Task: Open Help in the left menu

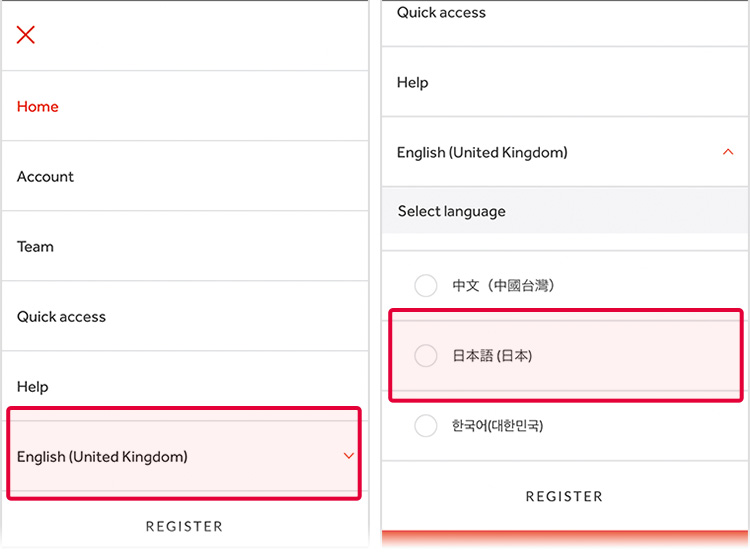Action: (185, 386)
